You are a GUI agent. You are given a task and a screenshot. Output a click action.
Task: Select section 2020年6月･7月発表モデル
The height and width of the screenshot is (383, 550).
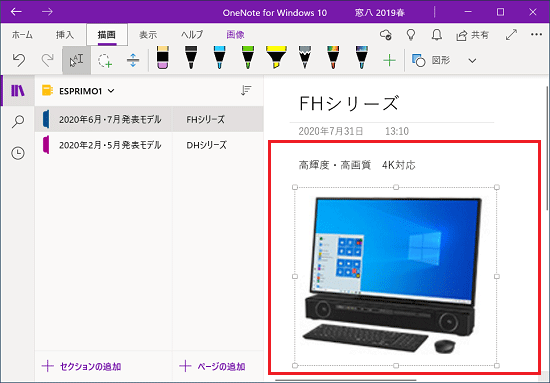click(x=104, y=120)
